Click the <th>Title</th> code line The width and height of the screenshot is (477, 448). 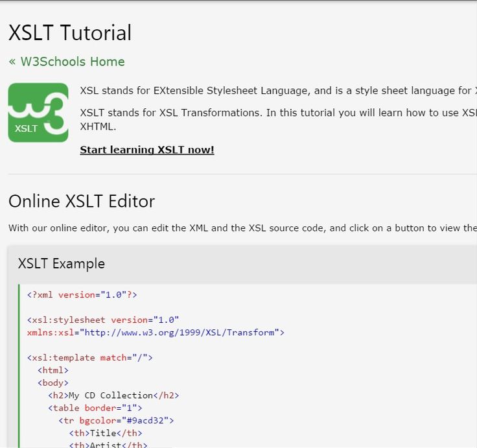pyautogui.click(x=106, y=433)
